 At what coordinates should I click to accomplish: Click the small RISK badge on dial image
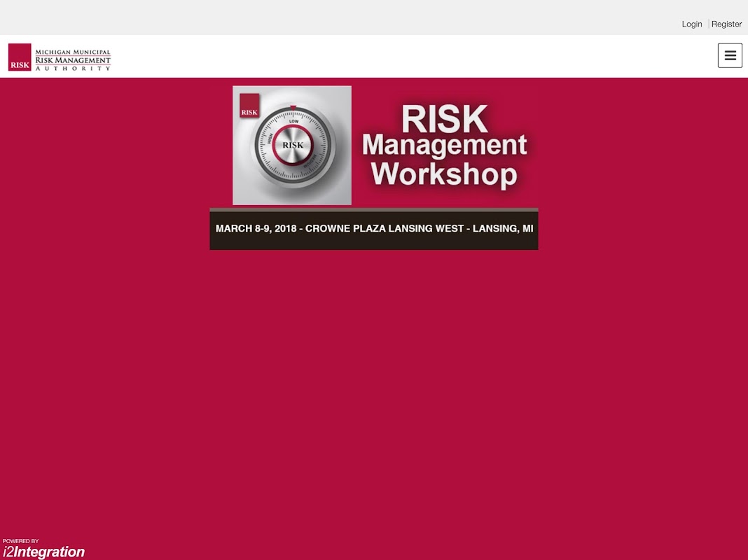pos(249,106)
